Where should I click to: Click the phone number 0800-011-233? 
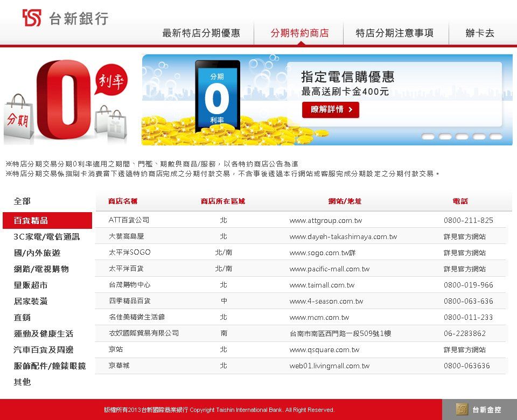pyautogui.click(x=468, y=318)
